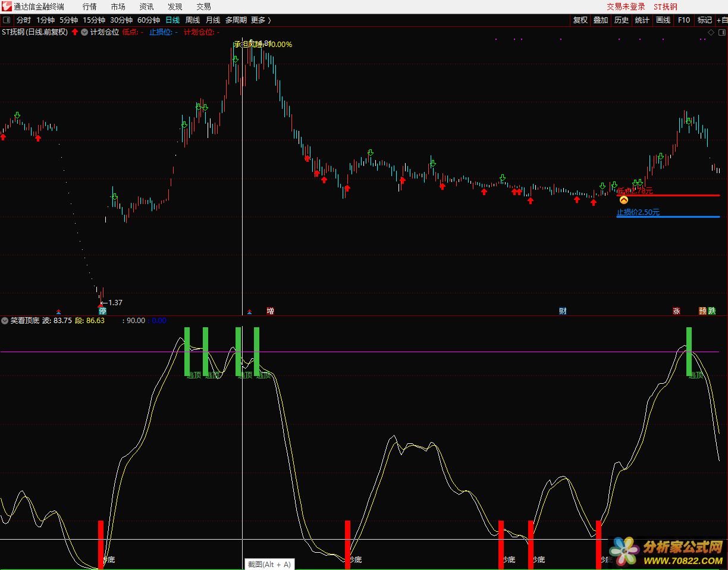This screenshot has width=728, height=570.
Task: Click the 停 suspension marker icon
Action: point(102,311)
